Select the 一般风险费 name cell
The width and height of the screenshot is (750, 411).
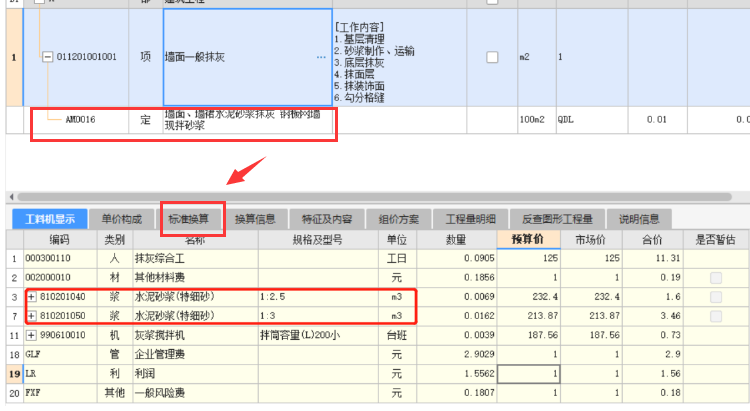pyautogui.click(x=196, y=393)
